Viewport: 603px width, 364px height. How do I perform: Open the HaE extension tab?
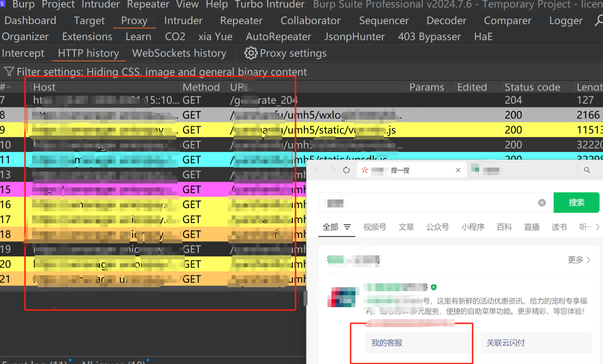click(x=483, y=37)
